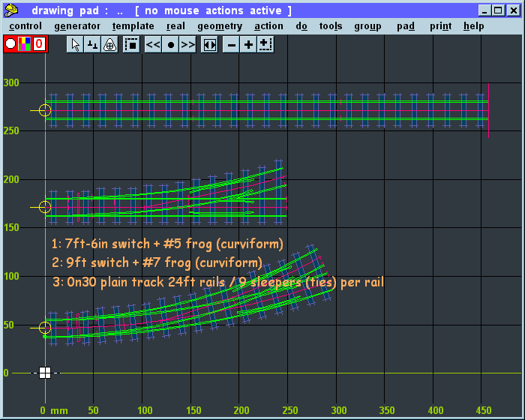
Task: Open the tools menu
Action: (x=330, y=25)
